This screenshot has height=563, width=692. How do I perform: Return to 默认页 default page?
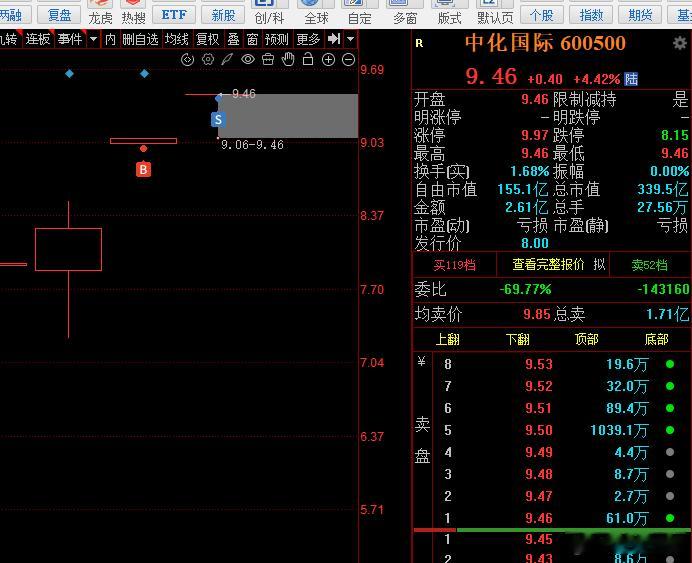(x=495, y=13)
